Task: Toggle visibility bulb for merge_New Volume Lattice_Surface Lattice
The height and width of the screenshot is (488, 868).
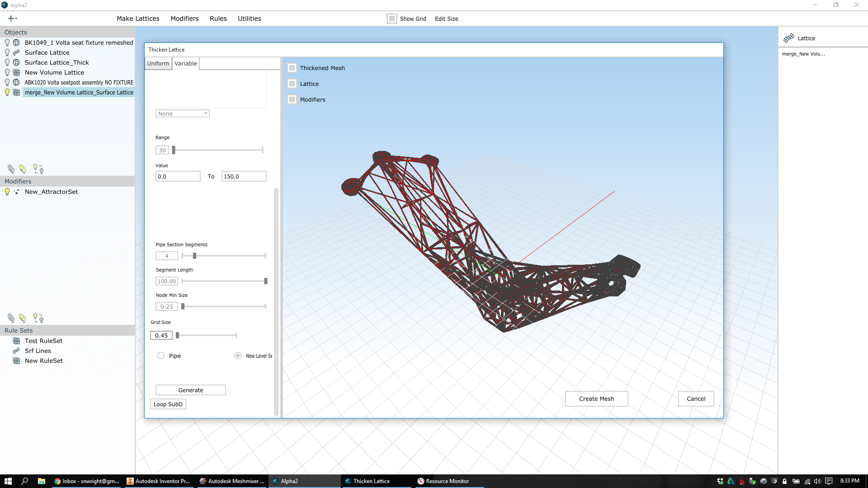Action: 7,92
